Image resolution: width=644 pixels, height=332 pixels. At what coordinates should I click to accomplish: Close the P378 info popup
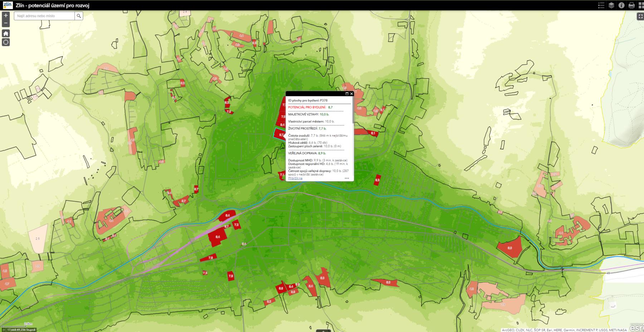point(351,94)
